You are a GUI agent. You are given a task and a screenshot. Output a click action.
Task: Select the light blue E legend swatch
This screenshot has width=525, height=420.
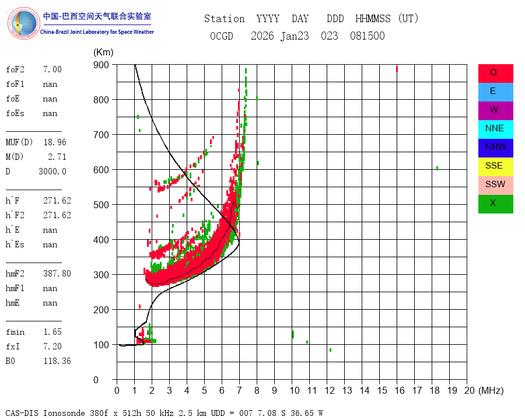pyautogui.click(x=495, y=92)
